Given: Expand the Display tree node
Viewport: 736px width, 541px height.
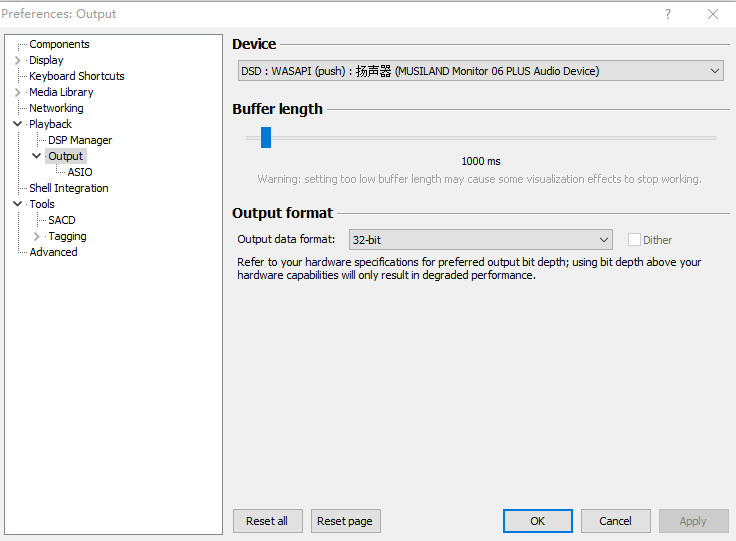Looking at the screenshot, I should (x=18, y=60).
